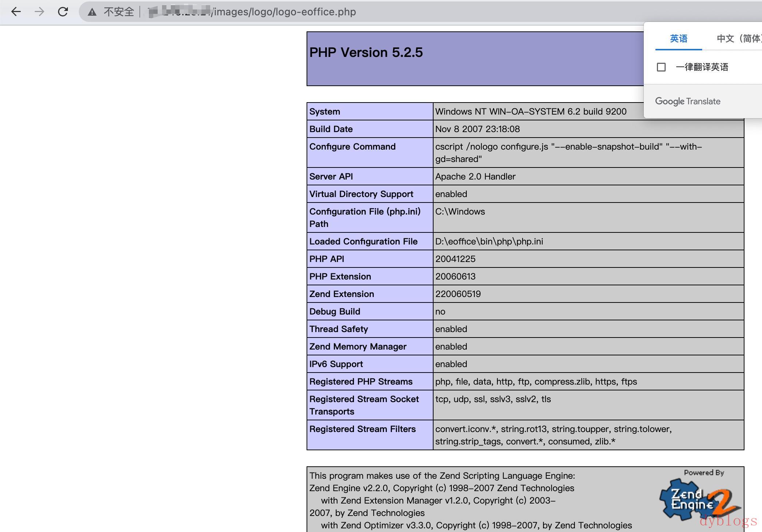This screenshot has height=532, width=762.
Task: Reload the page with refresh icon
Action: pos(63,12)
